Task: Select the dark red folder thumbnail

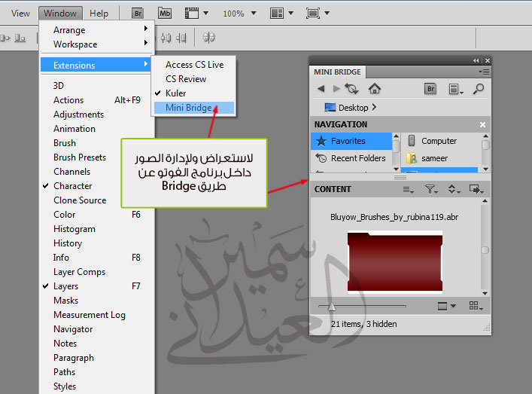Action: pyautogui.click(x=394, y=262)
